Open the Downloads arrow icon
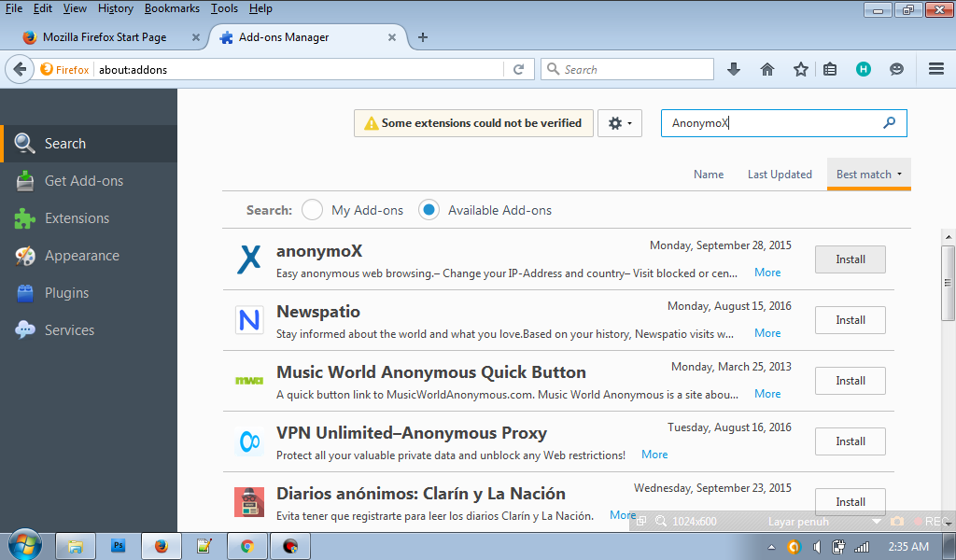 734,69
